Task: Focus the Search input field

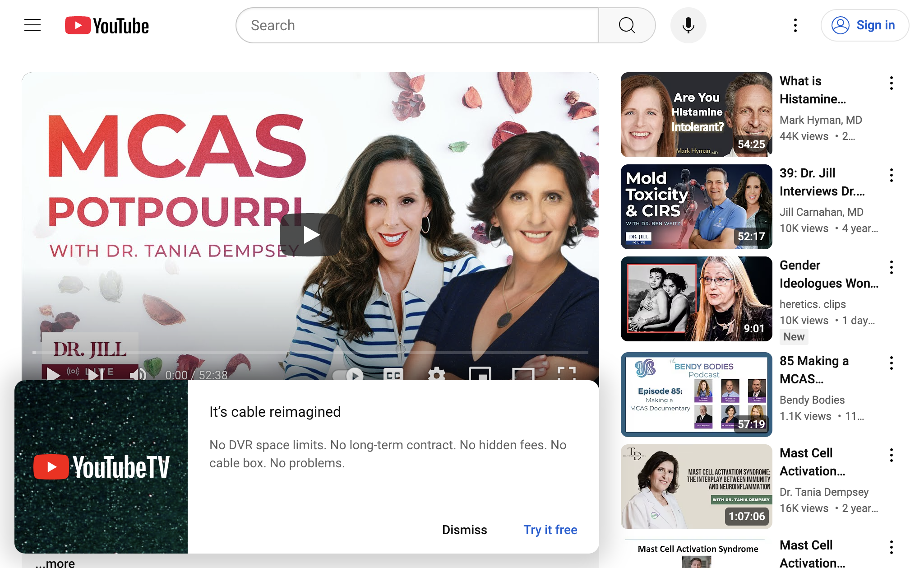Action: (417, 25)
